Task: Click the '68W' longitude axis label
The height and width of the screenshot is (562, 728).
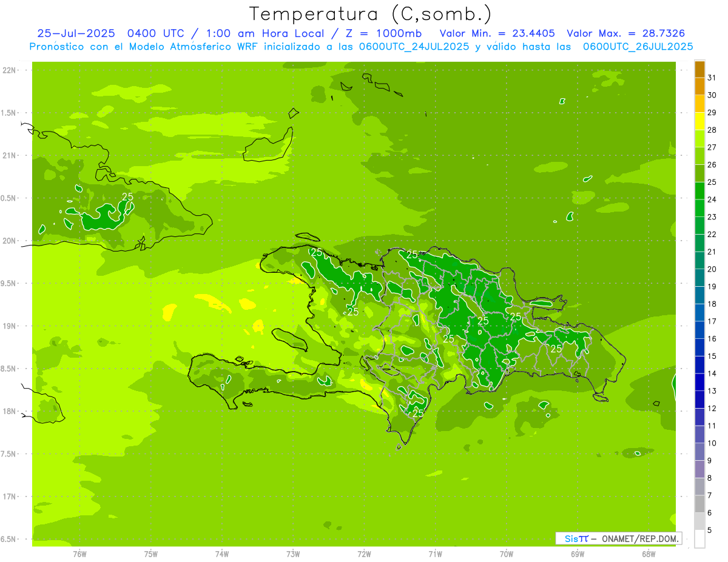Action: tap(649, 554)
